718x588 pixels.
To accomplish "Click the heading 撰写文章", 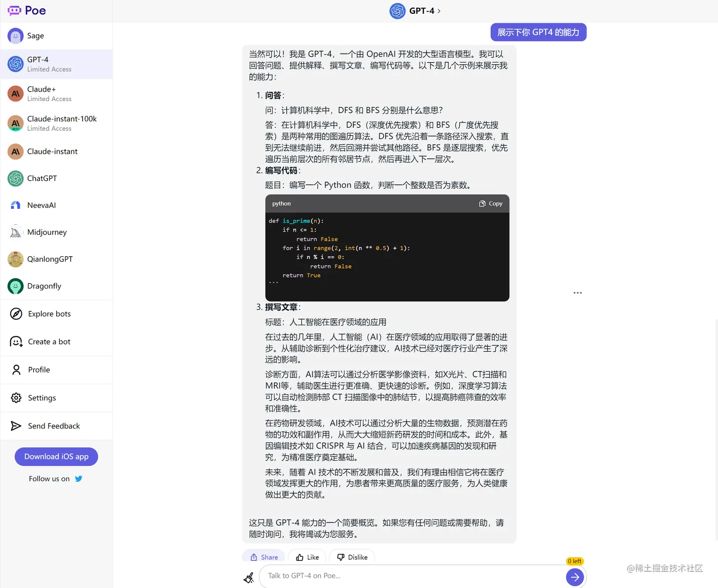I will pos(281,307).
